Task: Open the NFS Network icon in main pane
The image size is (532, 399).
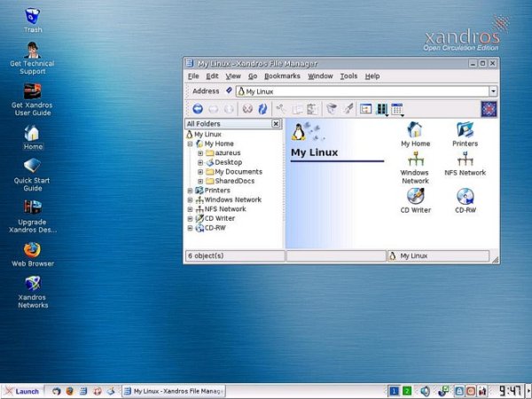Action: click(x=465, y=160)
